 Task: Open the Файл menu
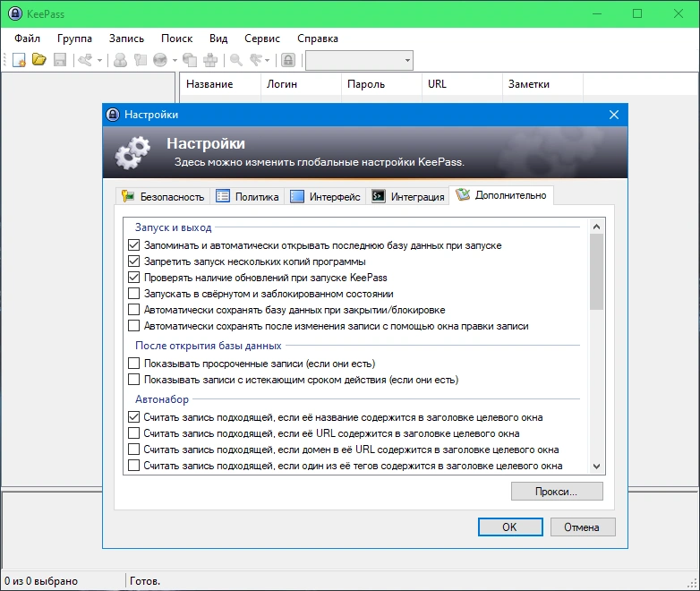[27, 39]
